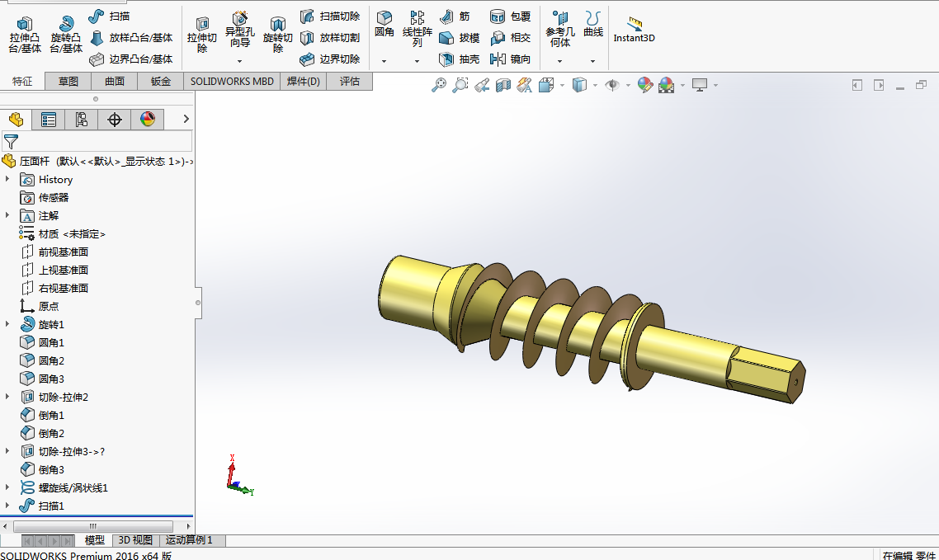This screenshot has width=939, height=560.
Task: Click Edit Appearance color ball icon
Action: (645, 85)
